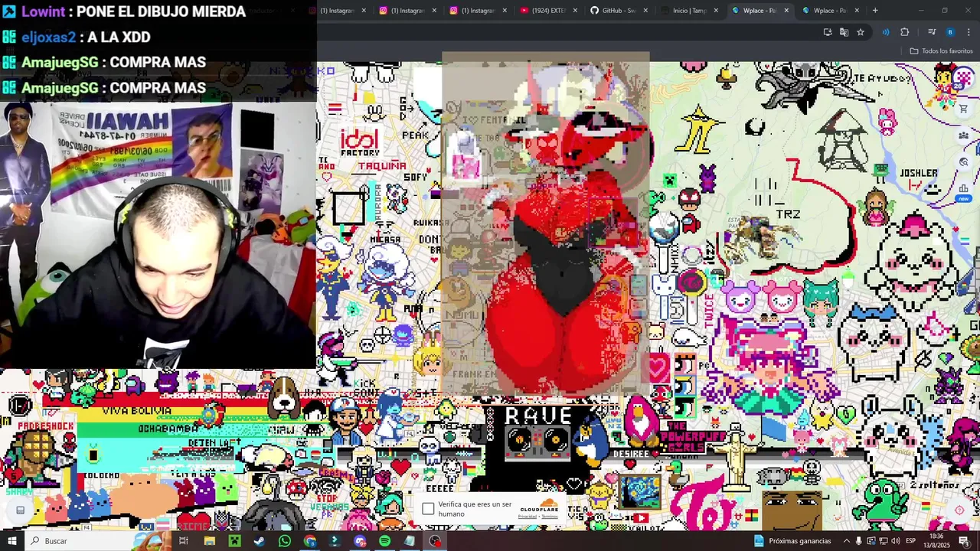The width and height of the screenshot is (980, 551).
Task: Click the JOSHLER text on the map
Action: tap(919, 174)
